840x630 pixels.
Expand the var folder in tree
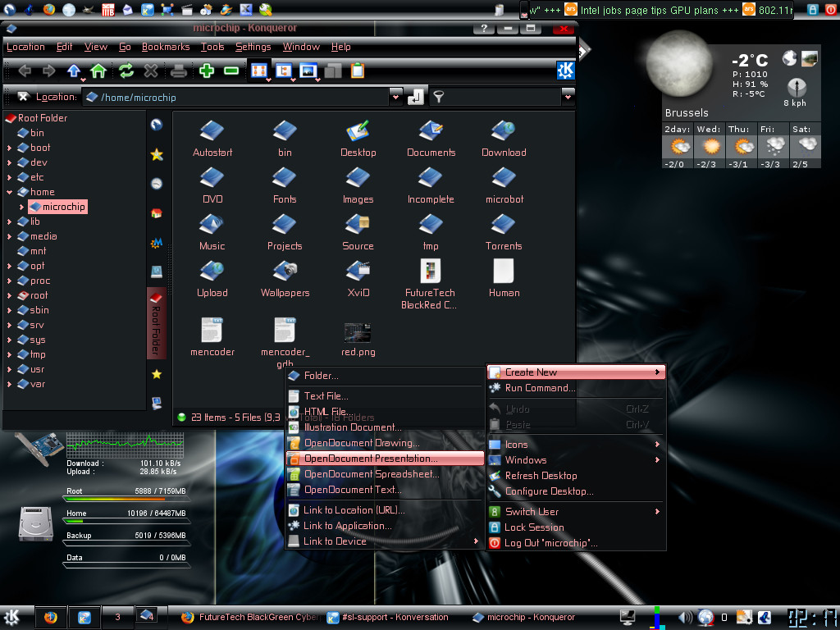coord(9,384)
